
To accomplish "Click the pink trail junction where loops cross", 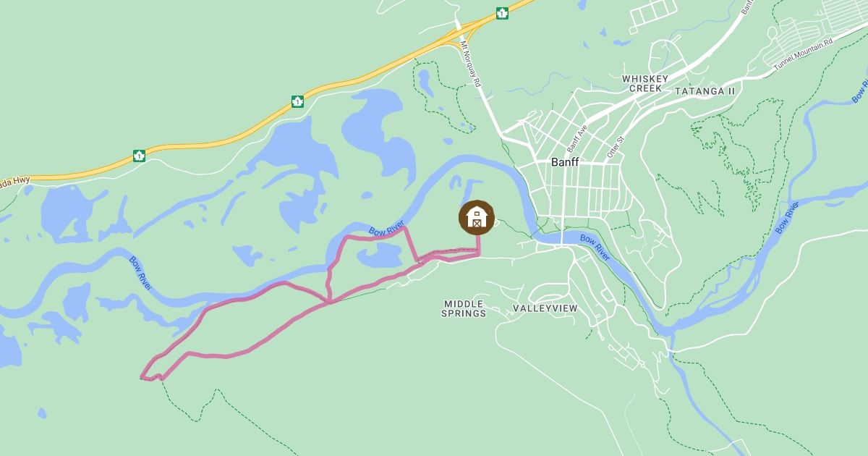I will 330,302.
